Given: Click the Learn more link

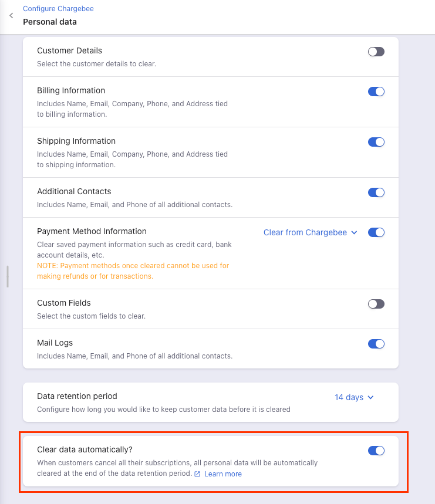Looking at the screenshot, I should point(223,474).
